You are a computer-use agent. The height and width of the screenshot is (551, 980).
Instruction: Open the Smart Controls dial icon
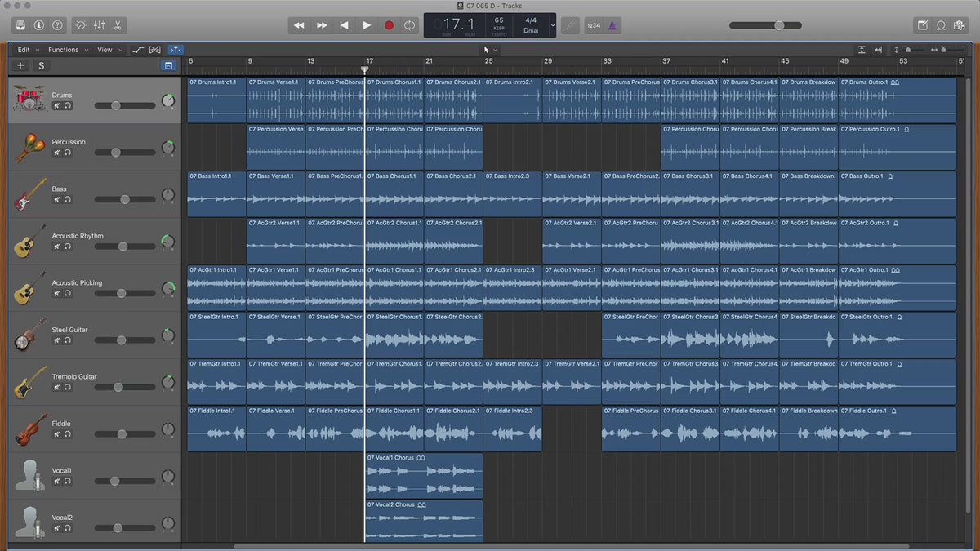pos(80,25)
